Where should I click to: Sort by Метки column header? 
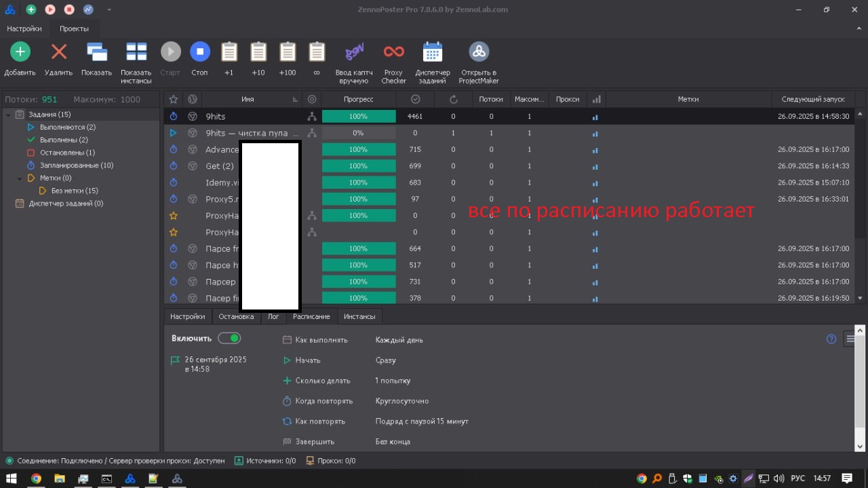688,99
